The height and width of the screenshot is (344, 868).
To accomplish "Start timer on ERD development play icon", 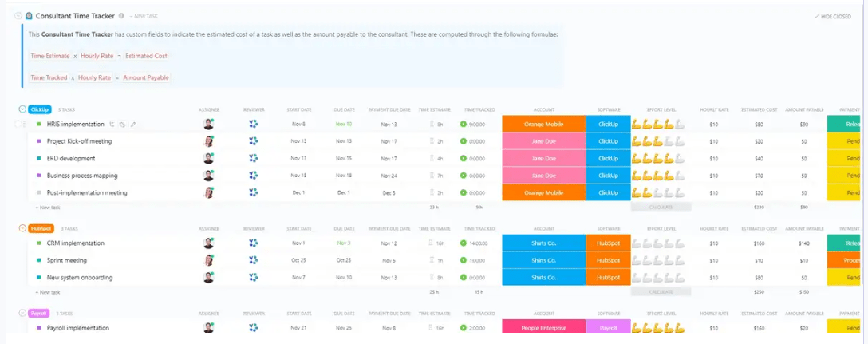I will 464,158.
